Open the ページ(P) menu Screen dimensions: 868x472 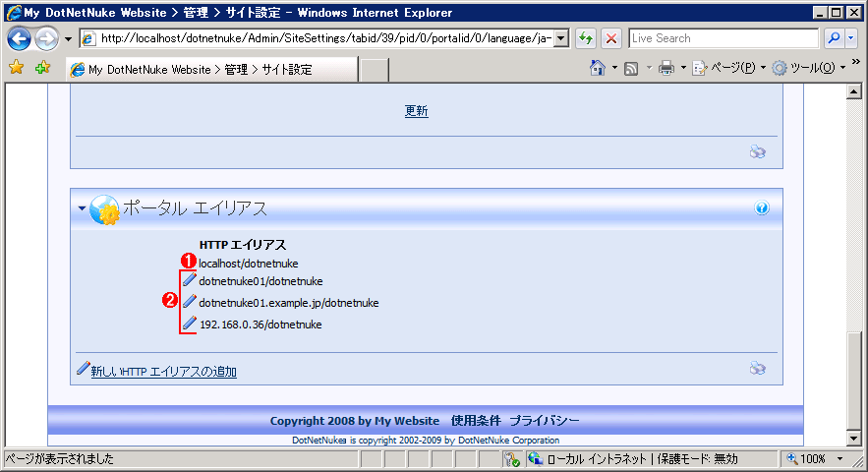pos(729,68)
